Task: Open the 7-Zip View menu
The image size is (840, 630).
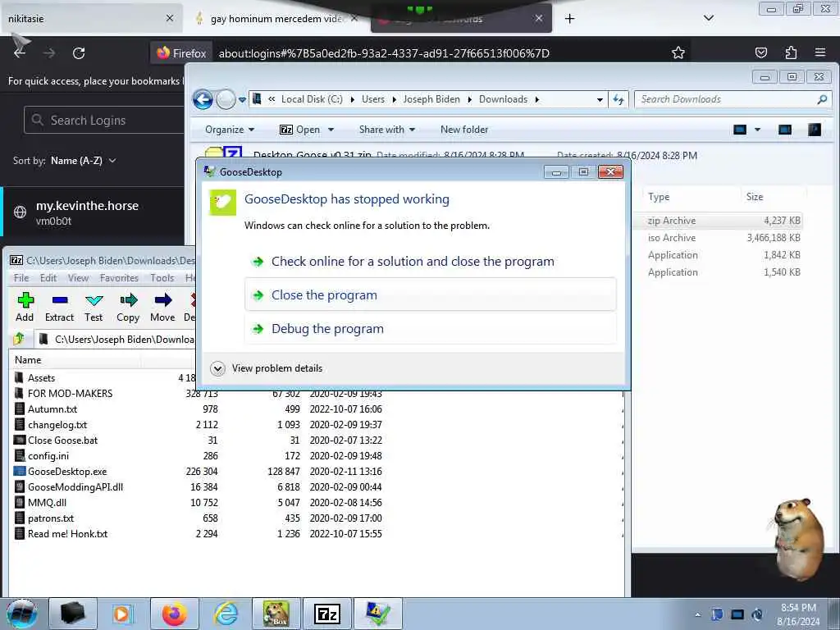Action: pyautogui.click(x=78, y=278)
